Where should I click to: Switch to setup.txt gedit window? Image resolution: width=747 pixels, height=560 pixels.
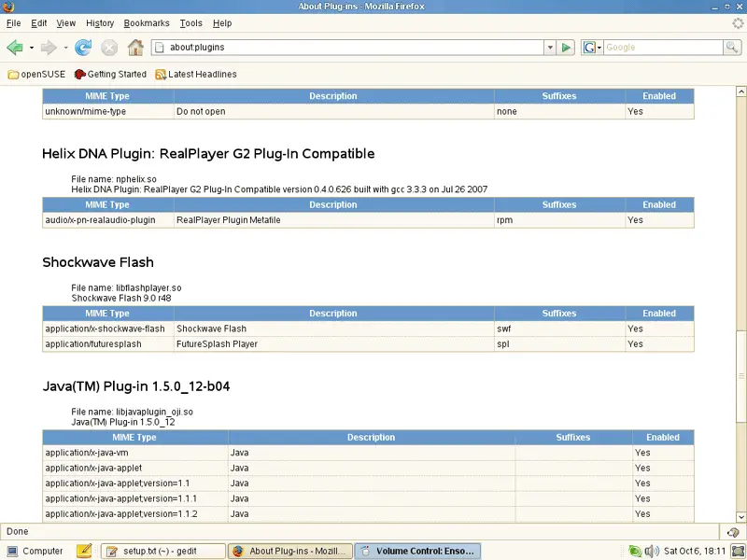click(162, 551)
